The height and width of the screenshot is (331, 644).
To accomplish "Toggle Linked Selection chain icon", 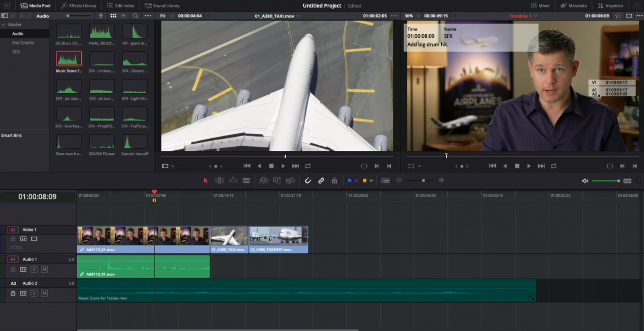I will pos(321,181).
